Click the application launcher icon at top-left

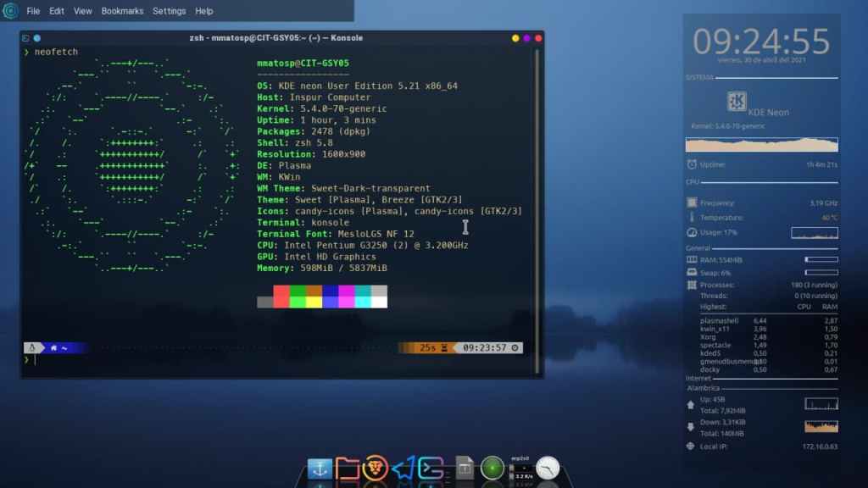pos(11,11)
